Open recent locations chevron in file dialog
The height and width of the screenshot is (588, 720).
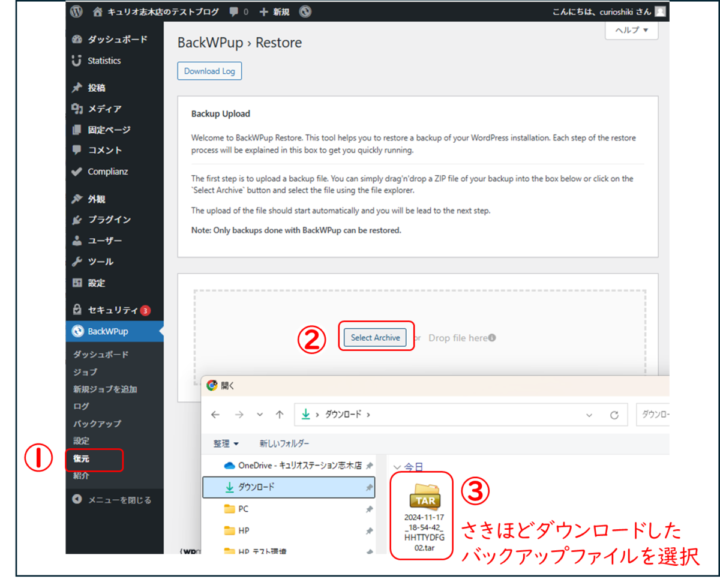click(x=260, y=415)
